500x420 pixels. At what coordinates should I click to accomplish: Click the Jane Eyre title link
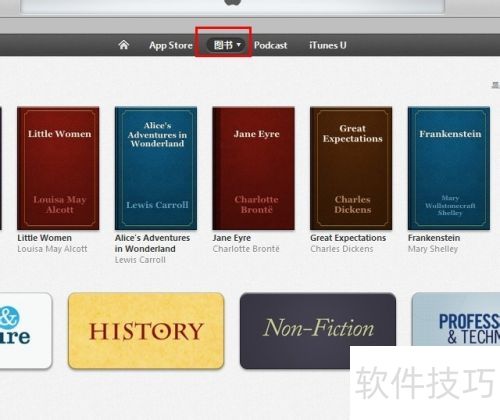[x=232, y=238]
